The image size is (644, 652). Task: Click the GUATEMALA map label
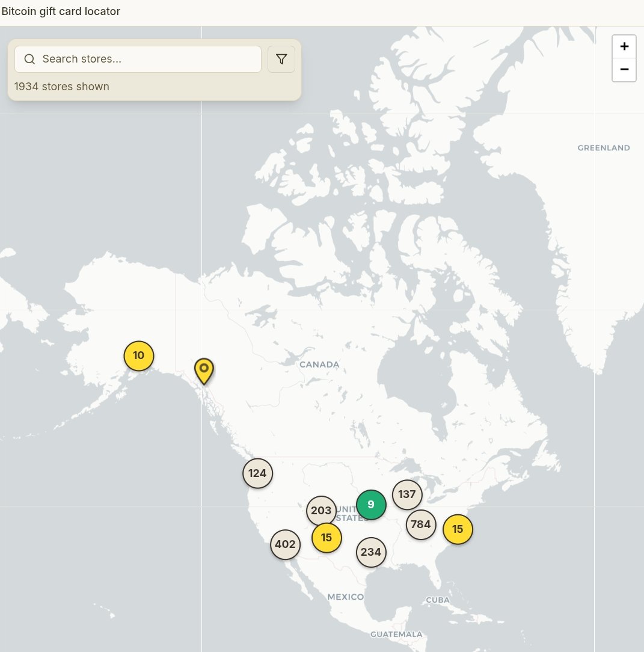(396, 635)
